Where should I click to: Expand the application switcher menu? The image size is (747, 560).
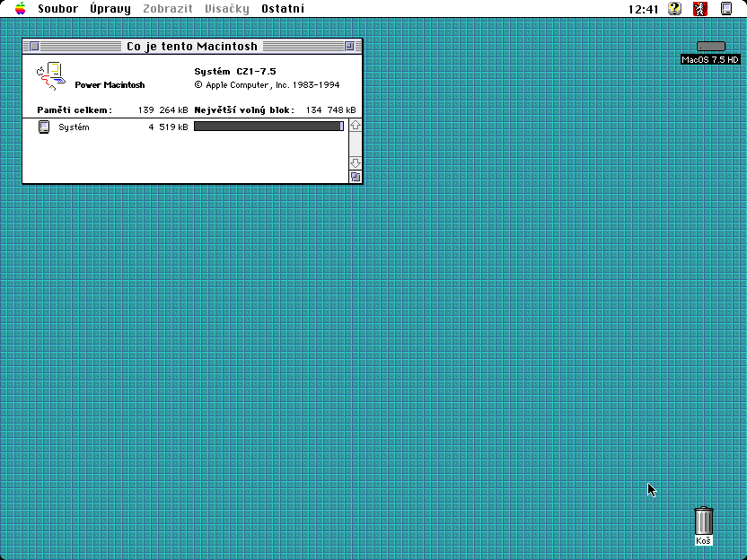726,9
